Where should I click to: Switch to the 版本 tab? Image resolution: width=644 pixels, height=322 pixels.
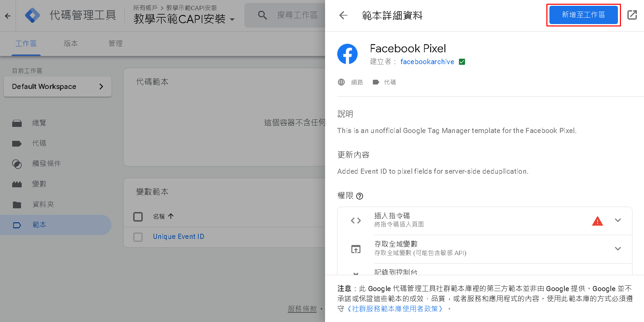[71, 44]
